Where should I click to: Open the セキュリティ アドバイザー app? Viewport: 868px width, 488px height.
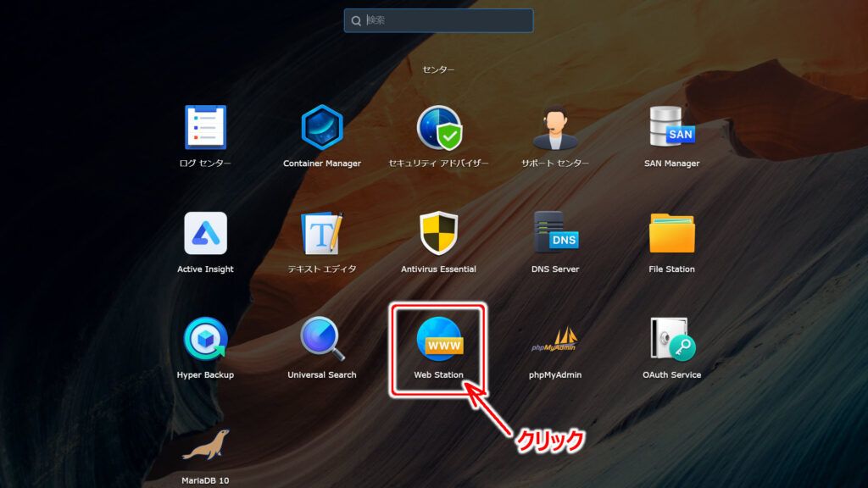pos(438,128)
